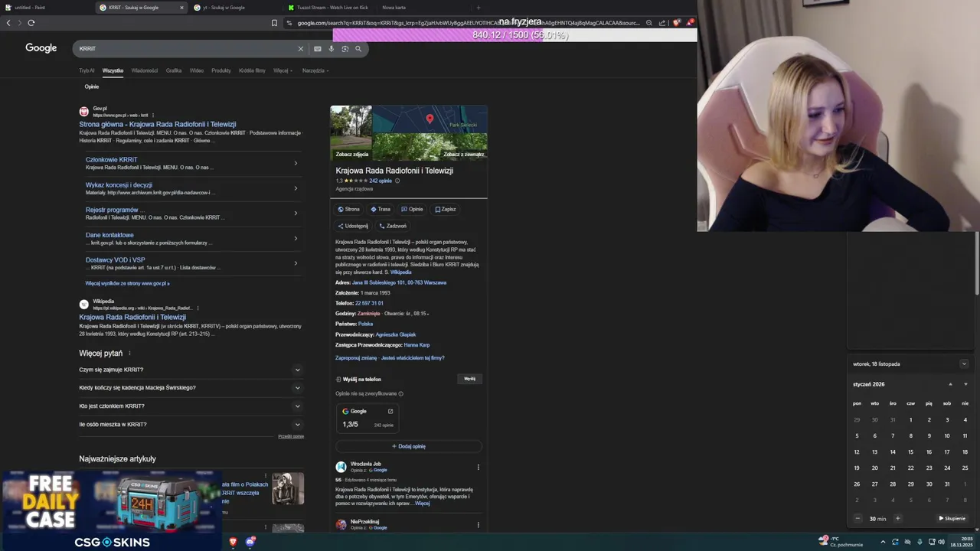Open Brave Shields lion icon
This screenshot has height=551, width=980.
(x=676, y=23)
